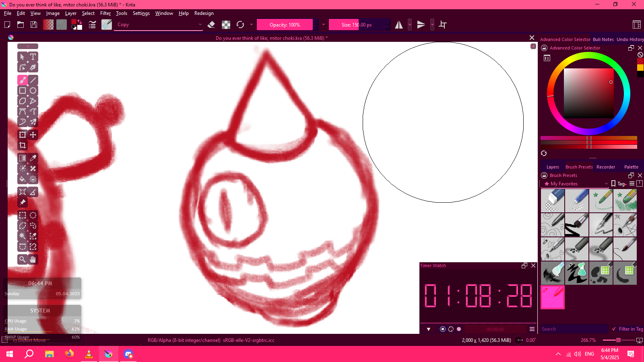
Task: Open the Recorder tab
Action: point(606,167)
